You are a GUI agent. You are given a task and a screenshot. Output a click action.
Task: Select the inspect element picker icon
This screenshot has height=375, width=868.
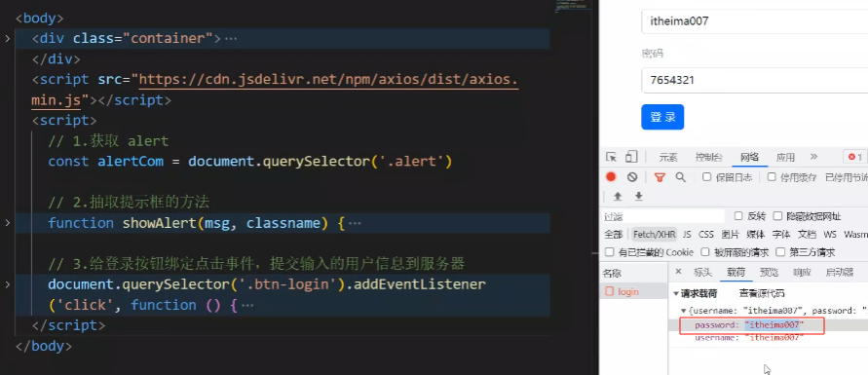[612, 157]
